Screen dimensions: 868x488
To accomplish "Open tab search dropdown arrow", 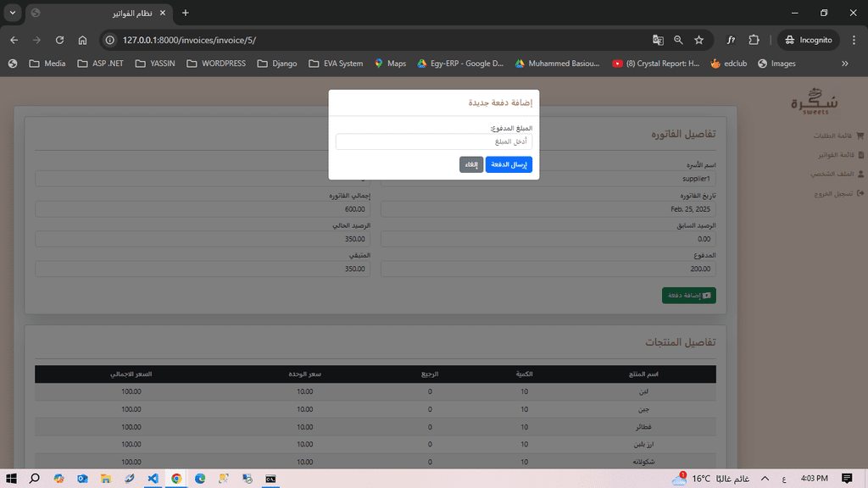I will tap(13, 13).
